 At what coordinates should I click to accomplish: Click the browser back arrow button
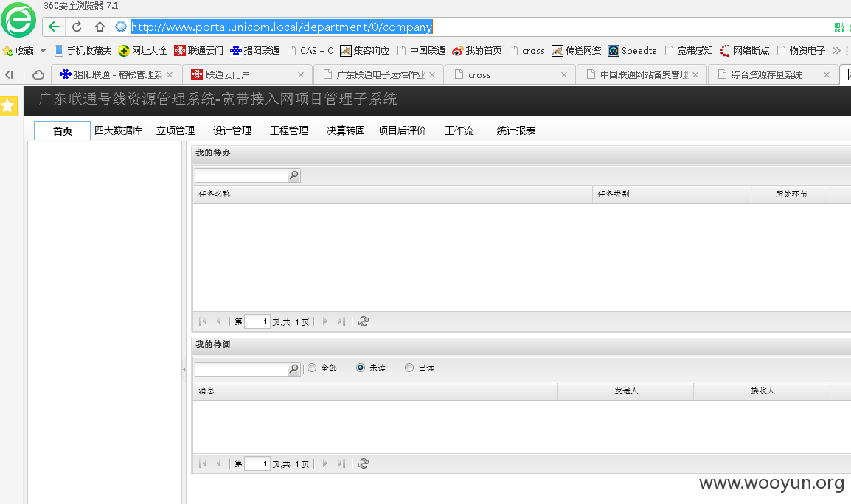[54, 27]
